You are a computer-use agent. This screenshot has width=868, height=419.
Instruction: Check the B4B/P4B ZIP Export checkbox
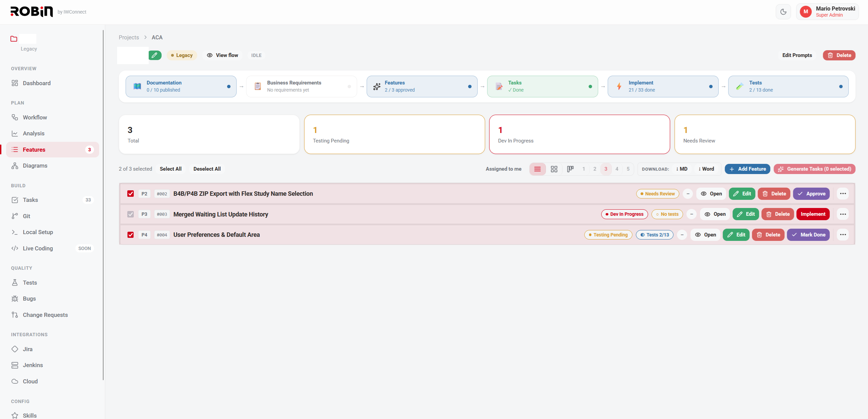[x=130, y=194]
